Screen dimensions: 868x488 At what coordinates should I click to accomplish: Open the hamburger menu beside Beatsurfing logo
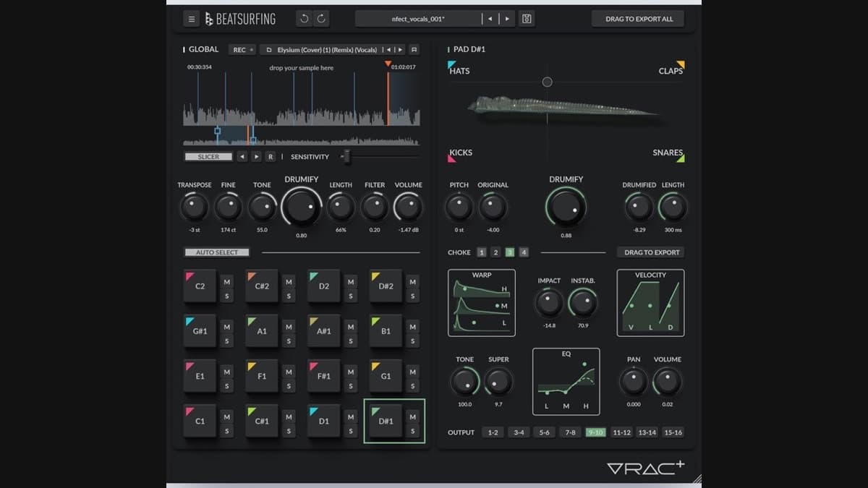pyautogui.click(x=191, y=19)
